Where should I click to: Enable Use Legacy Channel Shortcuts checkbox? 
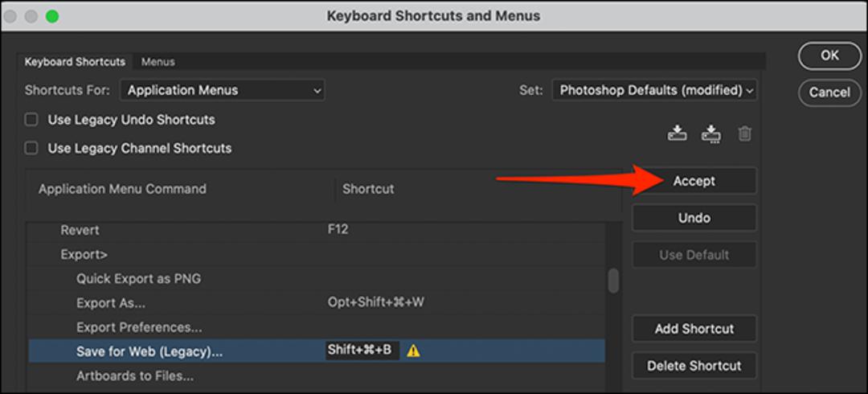31,148
